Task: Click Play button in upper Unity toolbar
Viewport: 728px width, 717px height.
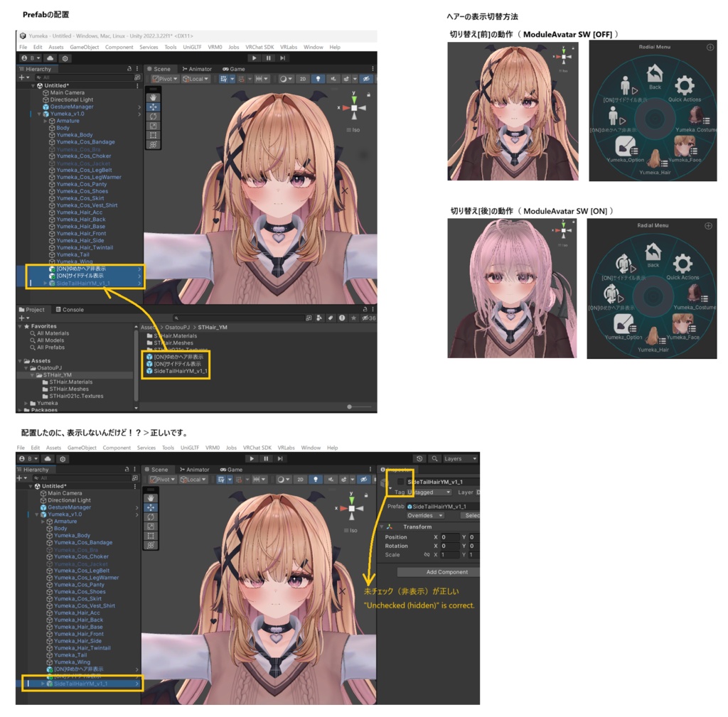Action: [254, 58]
